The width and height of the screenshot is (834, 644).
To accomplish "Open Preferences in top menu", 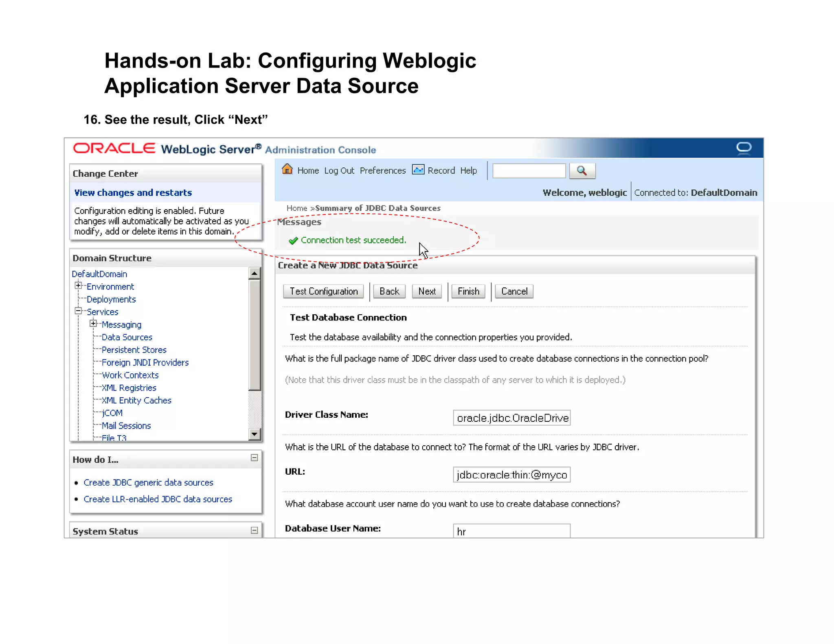I will (x=382, y=171).
